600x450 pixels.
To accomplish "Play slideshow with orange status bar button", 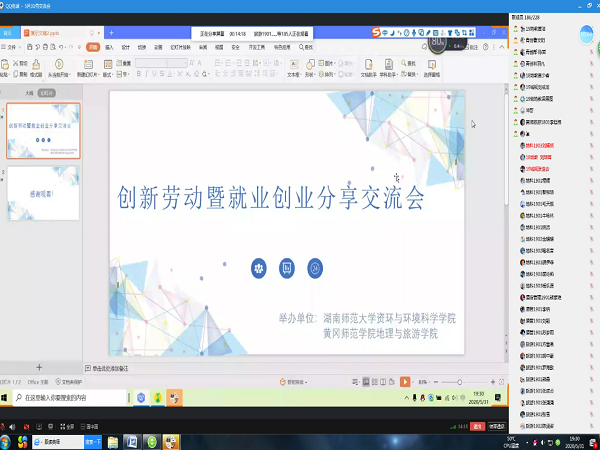I will click(404, 382).
